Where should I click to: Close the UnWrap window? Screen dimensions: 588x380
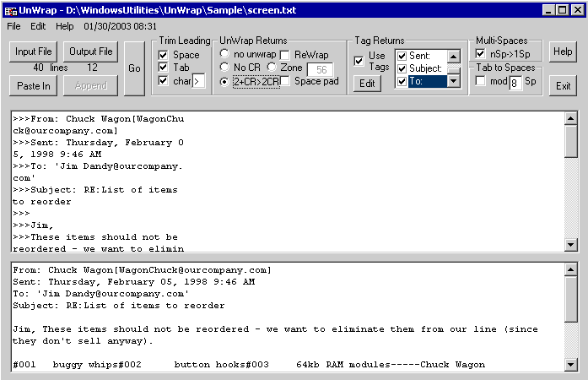pyautogui.click(x=577, y=10)
